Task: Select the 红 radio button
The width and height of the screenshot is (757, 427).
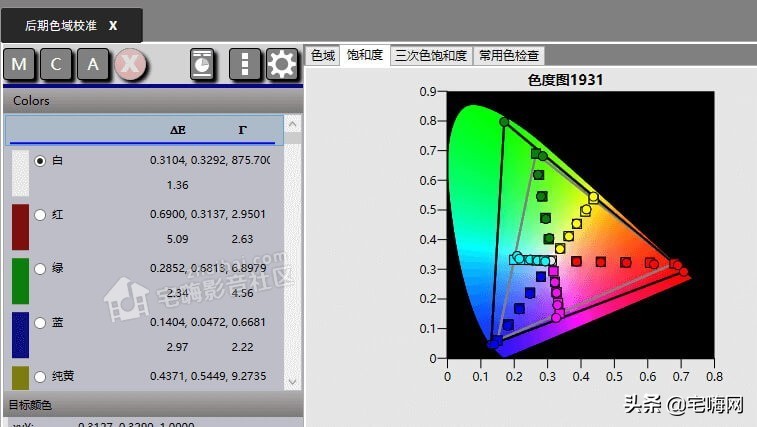Action: (x=40, y=215)
